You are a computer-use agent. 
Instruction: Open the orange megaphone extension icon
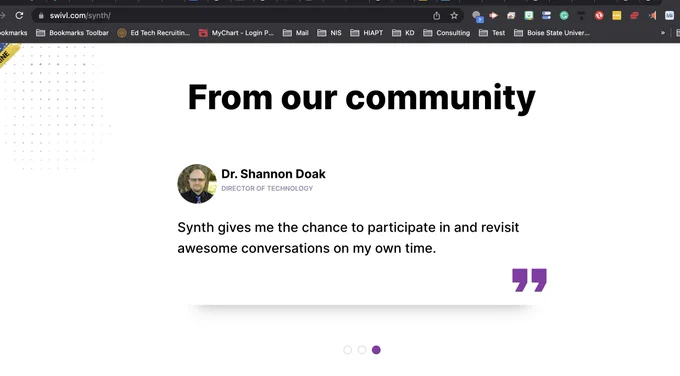652,16
